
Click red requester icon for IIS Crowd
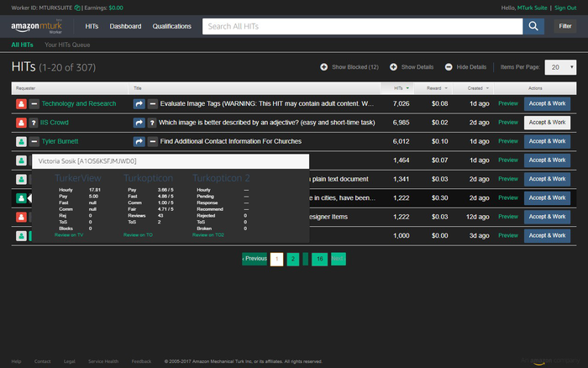click(21, 123)
